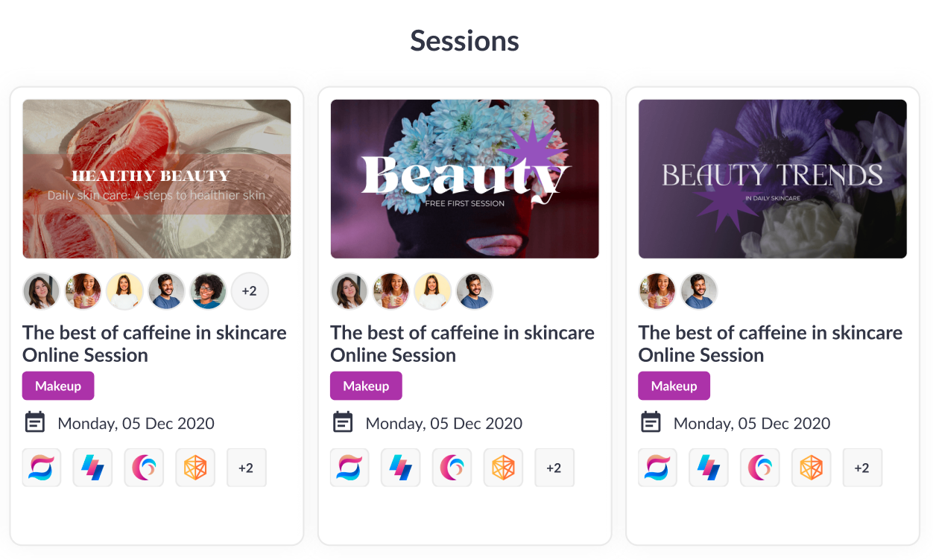Click the first speaker avatar on the Healthy Beauty card
Screen dimensions: 933x560
point(41,291)
